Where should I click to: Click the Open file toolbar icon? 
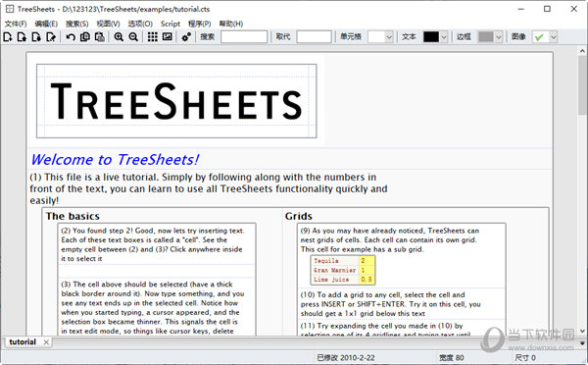point(22,37)
